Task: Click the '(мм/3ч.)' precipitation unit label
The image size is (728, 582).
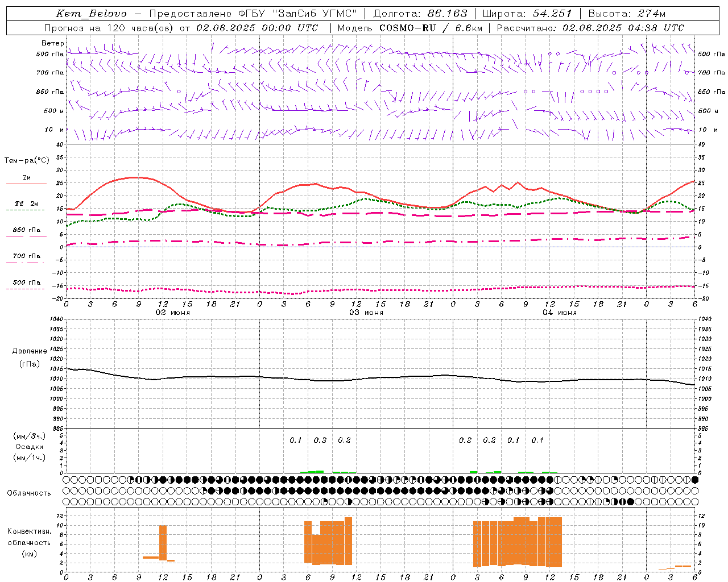Action: 29,436
